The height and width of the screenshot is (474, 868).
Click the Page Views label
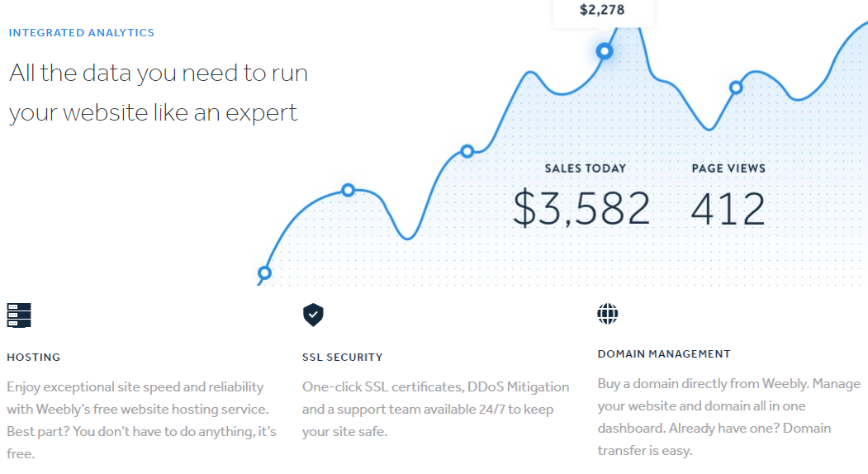(728, 168)
